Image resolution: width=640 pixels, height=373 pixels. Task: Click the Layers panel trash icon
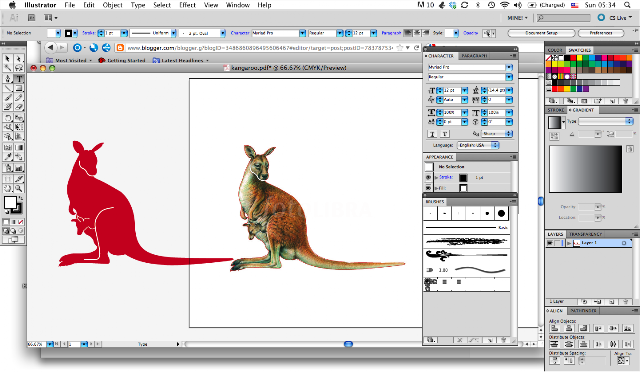pyautogui.click(x=625, y=302)
